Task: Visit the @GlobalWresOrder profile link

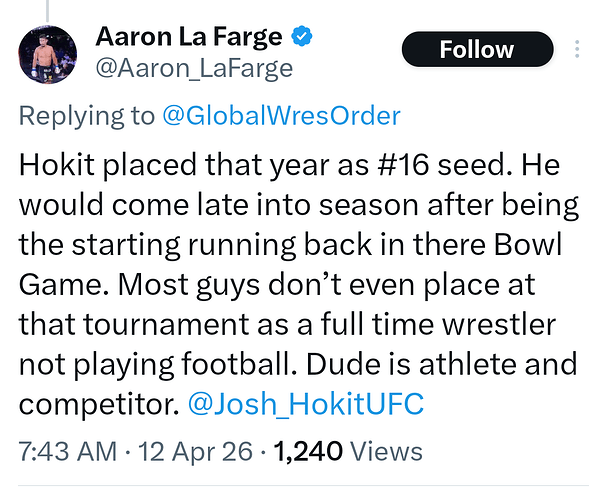Action: 281,115
